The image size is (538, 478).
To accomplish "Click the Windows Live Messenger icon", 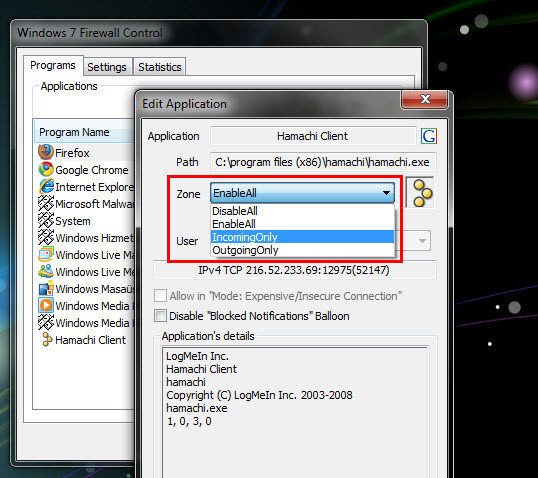I will pos(46,271).
